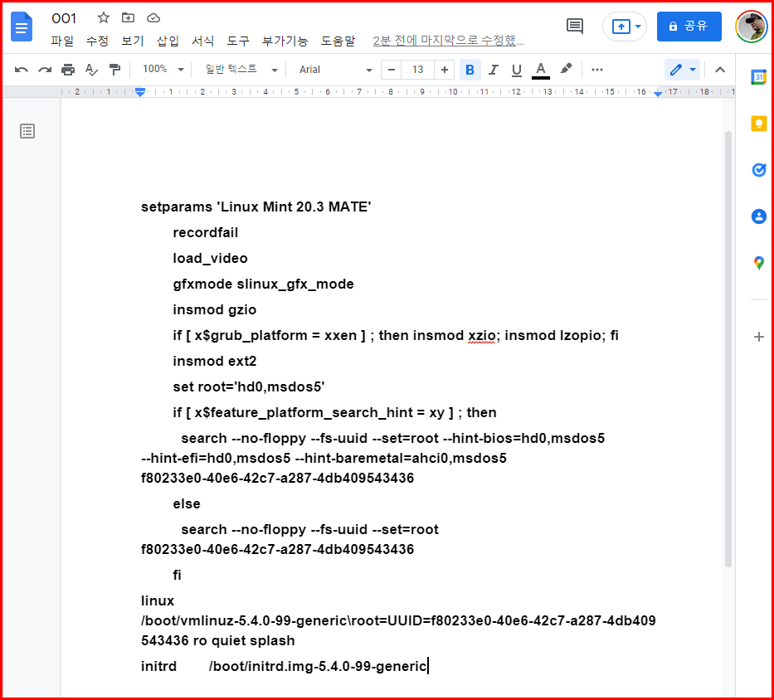The width and height of the screenshot is (774, 700).
Task: Click the text 'set root='hd0,msdos5''
Action: point(249,387)
